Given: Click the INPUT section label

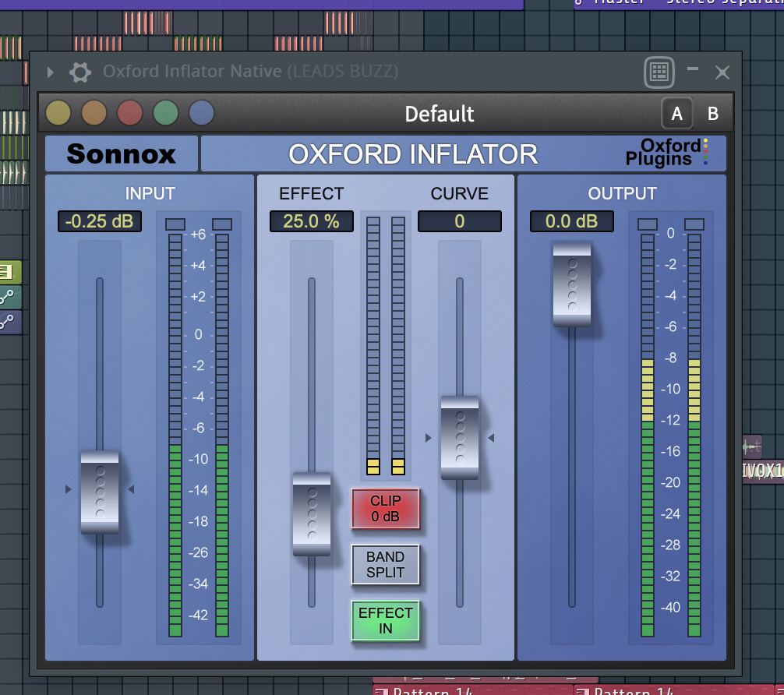Looking at the screenshot, I should pyautogui.click(x=150, y=193).
